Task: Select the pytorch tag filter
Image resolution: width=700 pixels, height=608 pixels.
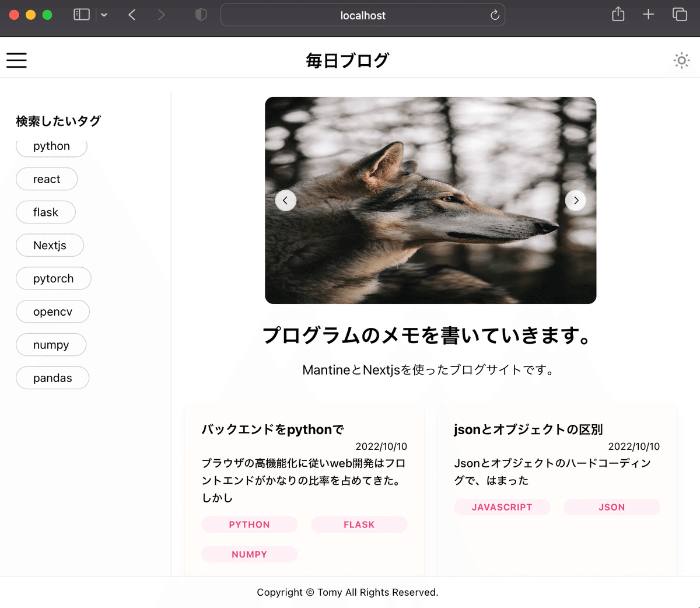Action: (x=53, y=279)
